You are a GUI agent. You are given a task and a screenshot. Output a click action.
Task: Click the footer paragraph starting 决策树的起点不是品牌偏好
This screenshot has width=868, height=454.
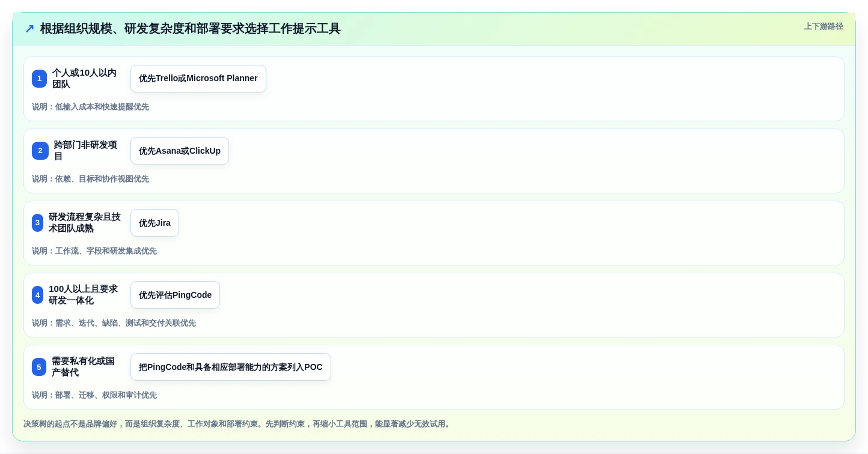238,424
